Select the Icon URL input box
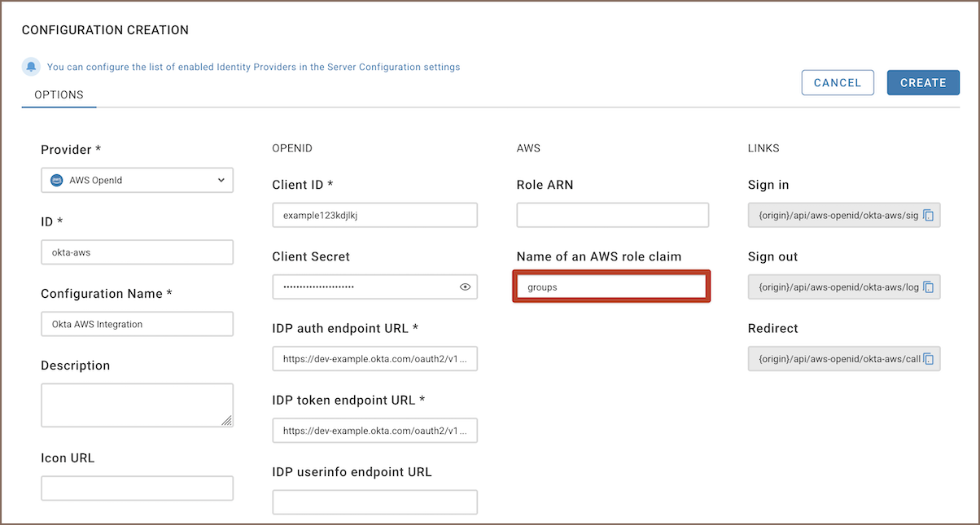The width and height of the screenshot is (980, 525). click(x=137, y=488)
